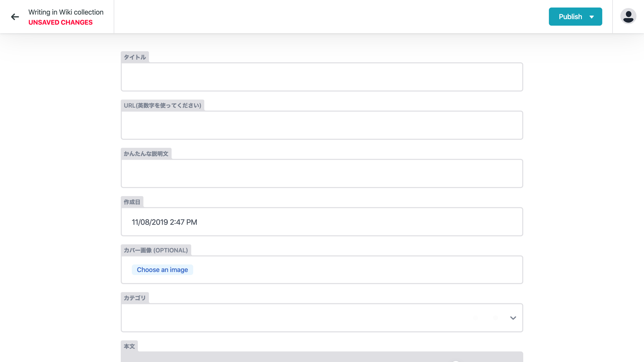Screen dimensions: 644x362
Task: Click the back arrow to leave the editor
Action: pos(15,16)
